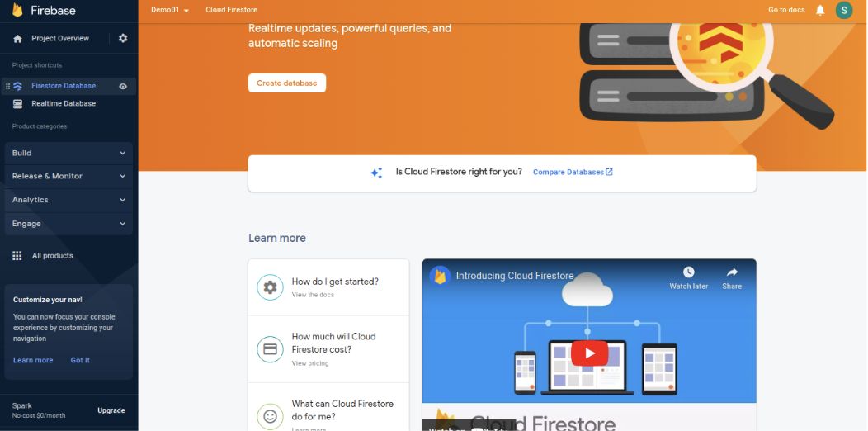The height and width of the screenshot is (431, 868).
Task: Click the Upgrade plan button
Action: click(111, 410)
